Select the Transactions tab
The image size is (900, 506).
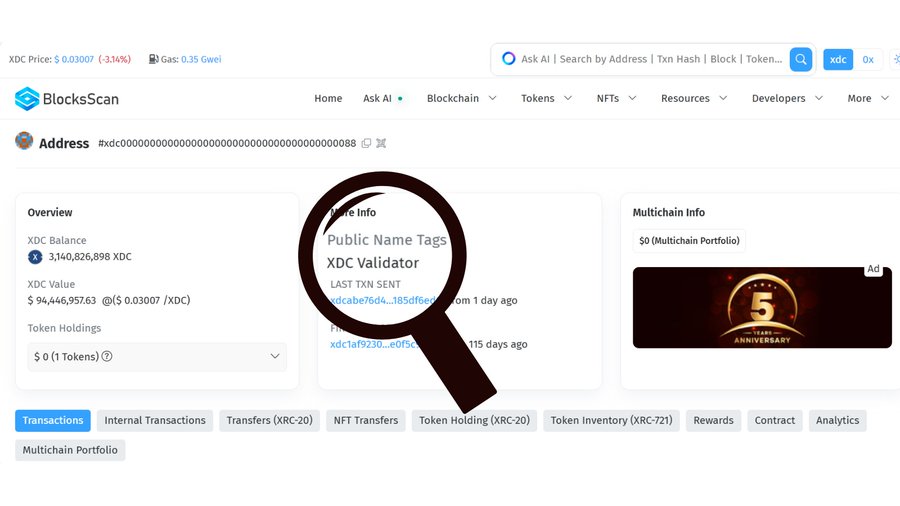pyautogui.click(x=53, y=421)
